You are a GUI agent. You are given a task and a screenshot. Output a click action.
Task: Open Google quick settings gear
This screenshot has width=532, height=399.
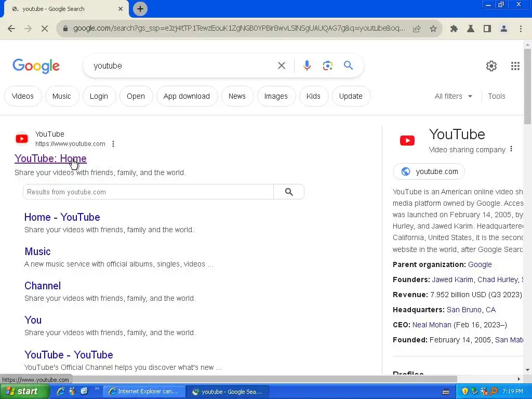(491, 66)
